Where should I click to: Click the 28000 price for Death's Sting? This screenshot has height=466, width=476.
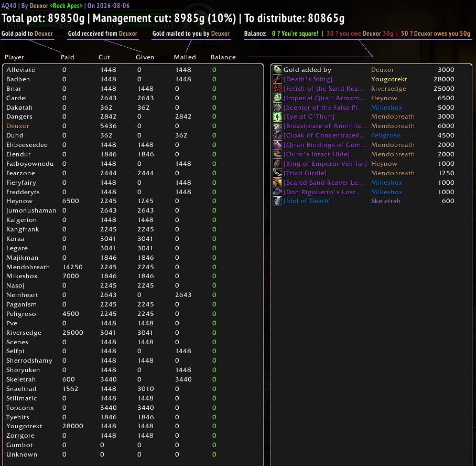[444, 79]
